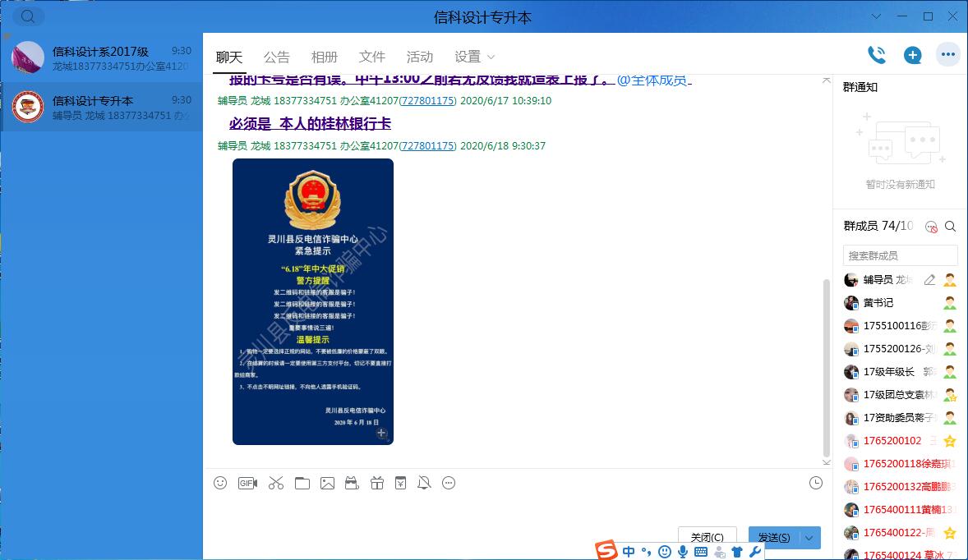Click the search magnifier in the title bar
The image size is (968, 560).
tap(28, 16)
